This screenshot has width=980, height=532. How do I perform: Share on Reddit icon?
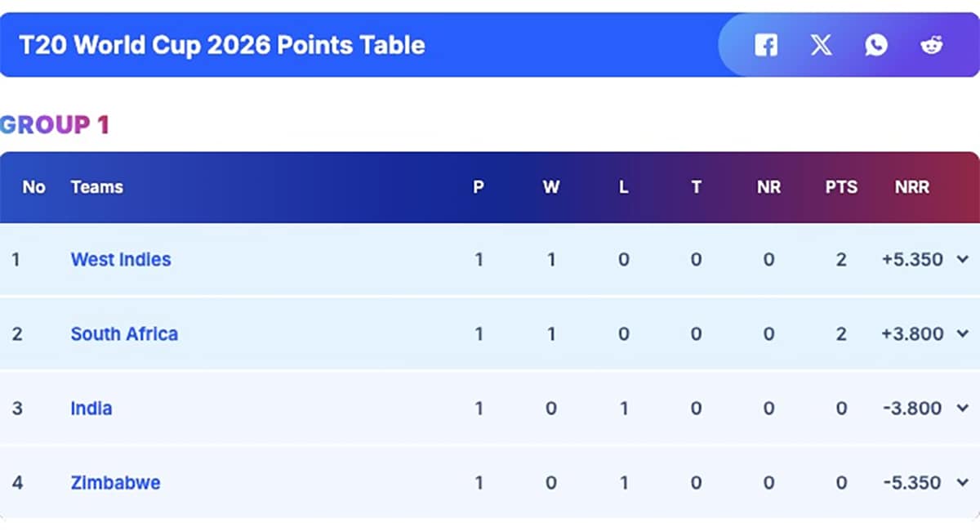tap(931, 45)
